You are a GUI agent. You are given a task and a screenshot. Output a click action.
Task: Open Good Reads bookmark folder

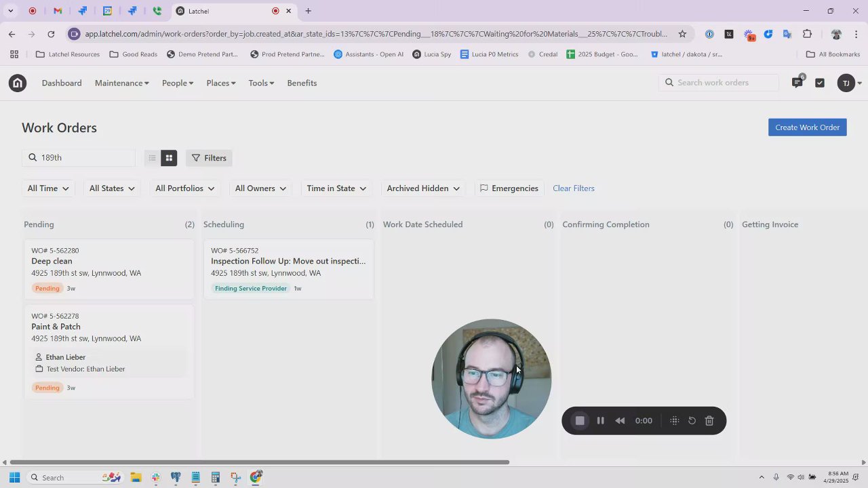[134, 54]
